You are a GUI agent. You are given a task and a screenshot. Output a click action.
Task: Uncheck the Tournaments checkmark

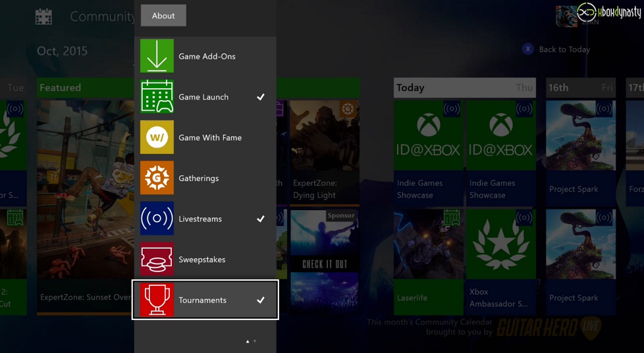coord(260,300)
